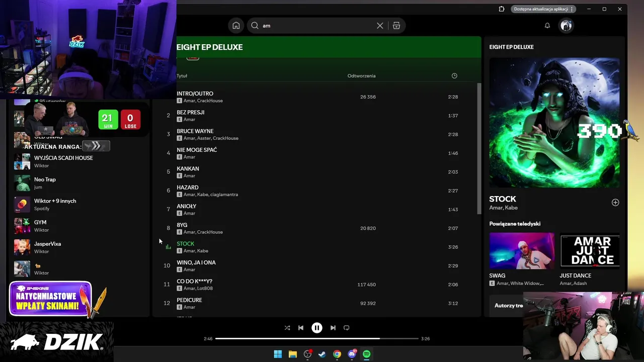Toggle shuffle playback
644x362 pixels.
tap(287, 328)
